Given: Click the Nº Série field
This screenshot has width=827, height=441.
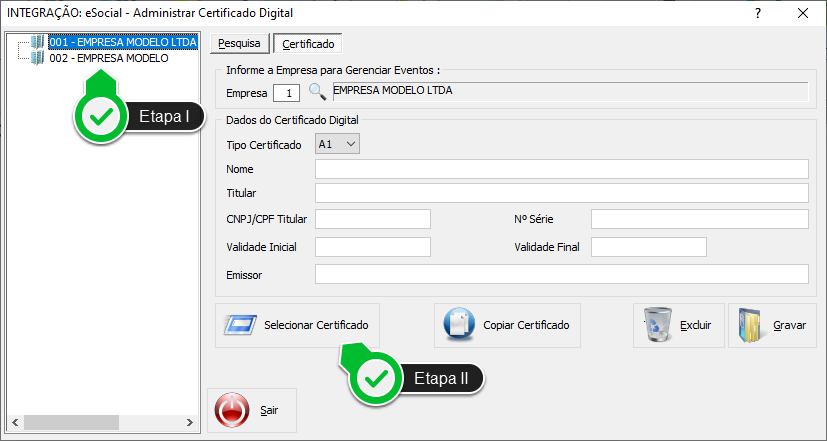Looking at the screenshot, I should tap(699, 219).
